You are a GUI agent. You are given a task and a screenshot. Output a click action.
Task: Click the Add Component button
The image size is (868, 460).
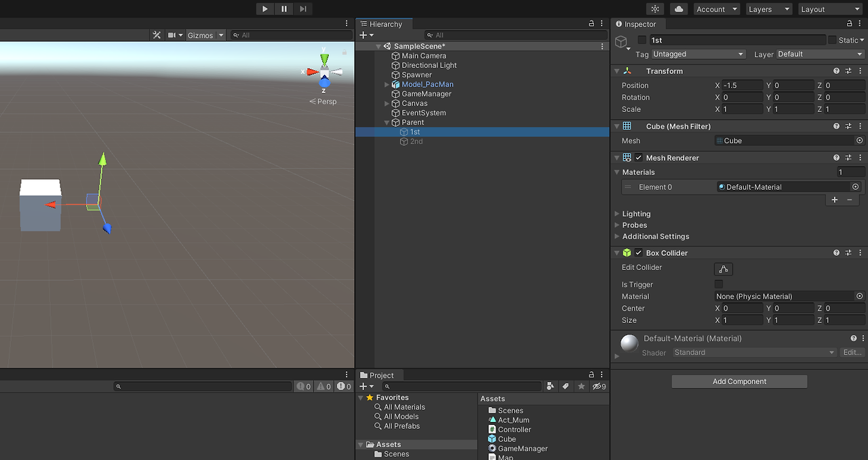(x=738, y=381)
